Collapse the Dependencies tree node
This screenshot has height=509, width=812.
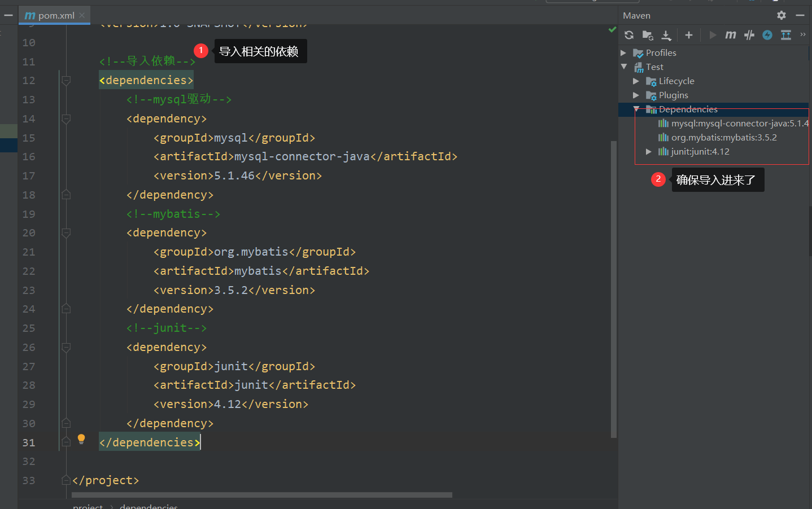pyautogui.click(x=636, y=109)
